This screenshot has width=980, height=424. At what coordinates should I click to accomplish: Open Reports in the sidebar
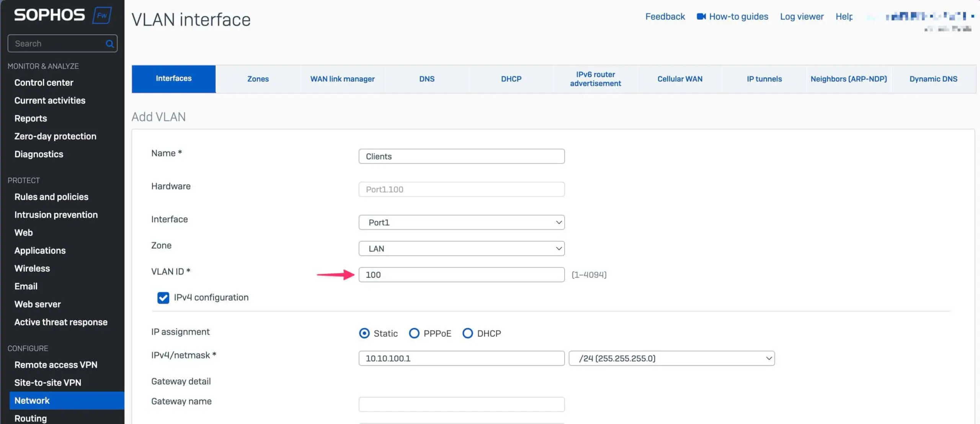pos(31,119)
